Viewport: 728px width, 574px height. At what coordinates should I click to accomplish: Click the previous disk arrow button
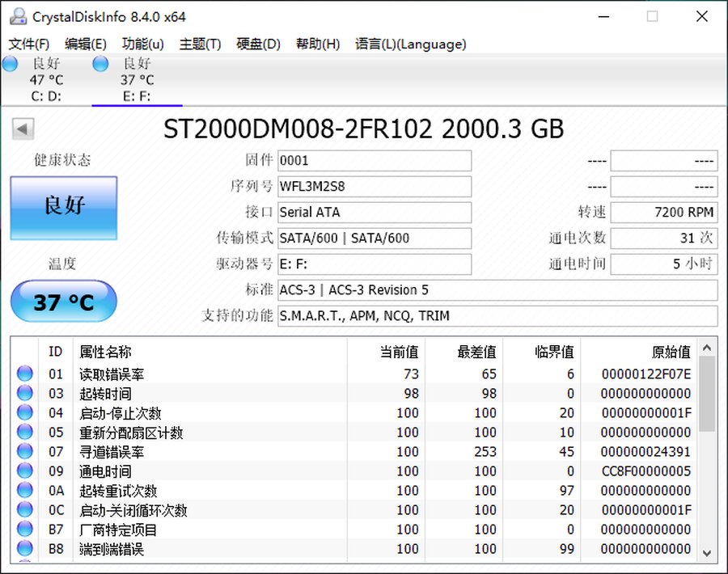point(23,129)
